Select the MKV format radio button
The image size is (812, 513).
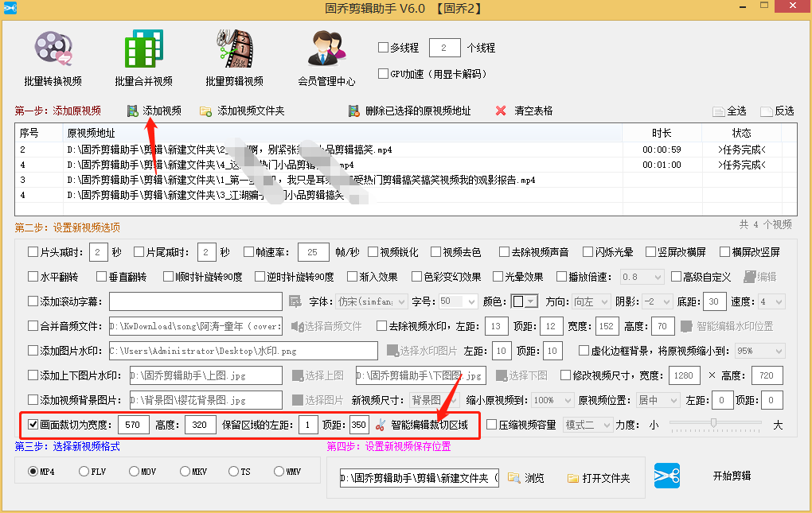(x=185, y=471)
